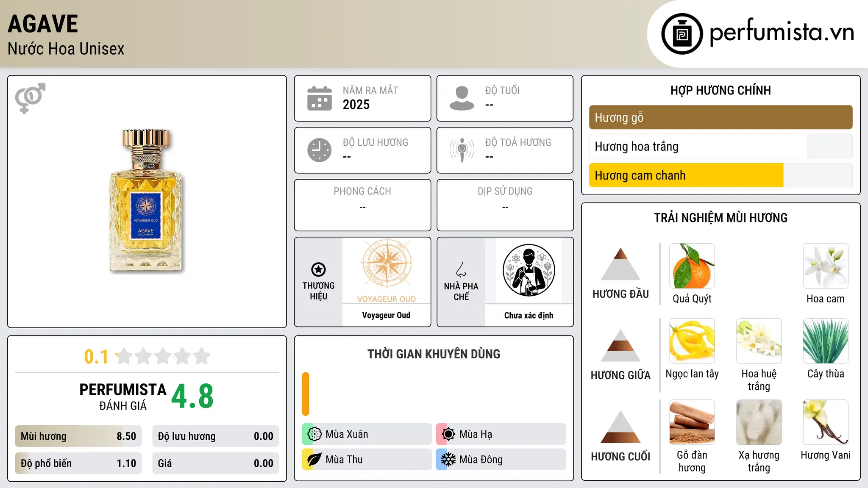Click the sillage icon beside Độ Toả Hương
The width and height of the screenshot is (868, 488).
click(x=462, y=150)
